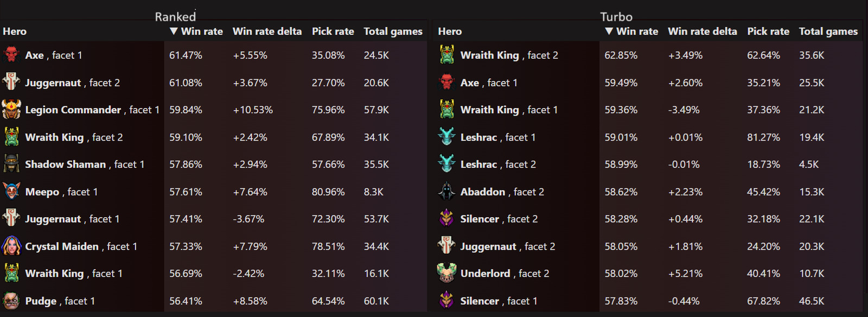Sort Ranked table by Pick rate column
This screenshot has width=868, height=317.
pyautogui.click(x=333, y=31)
